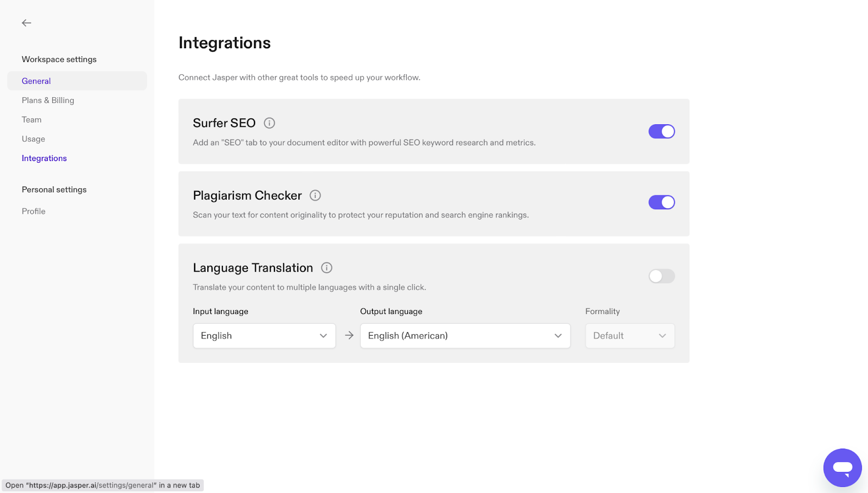The image size is (868, 493).
Task: Open Profile settings
Action: [x=34, y=212]
